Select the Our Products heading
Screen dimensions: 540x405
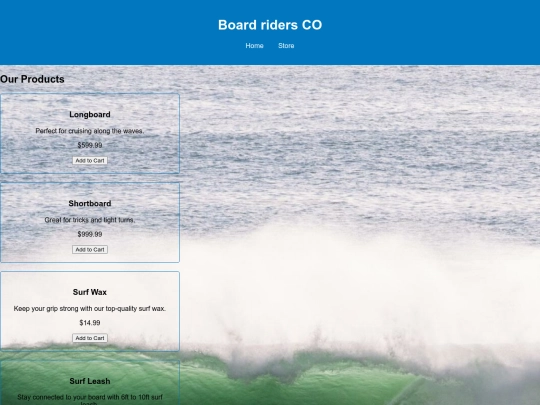32,79
